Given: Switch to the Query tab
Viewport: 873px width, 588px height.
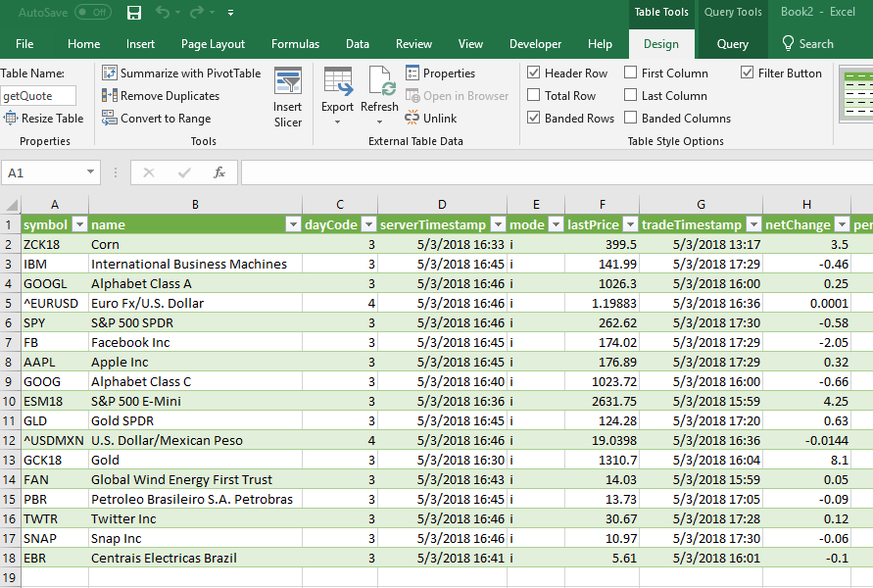Looking at the screenshot, I should (x=732, y=44).
